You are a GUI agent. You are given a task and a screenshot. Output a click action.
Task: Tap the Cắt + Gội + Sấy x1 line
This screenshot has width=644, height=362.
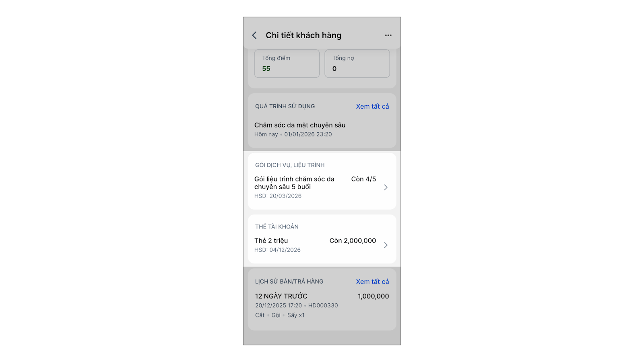[x=280, y=315]
